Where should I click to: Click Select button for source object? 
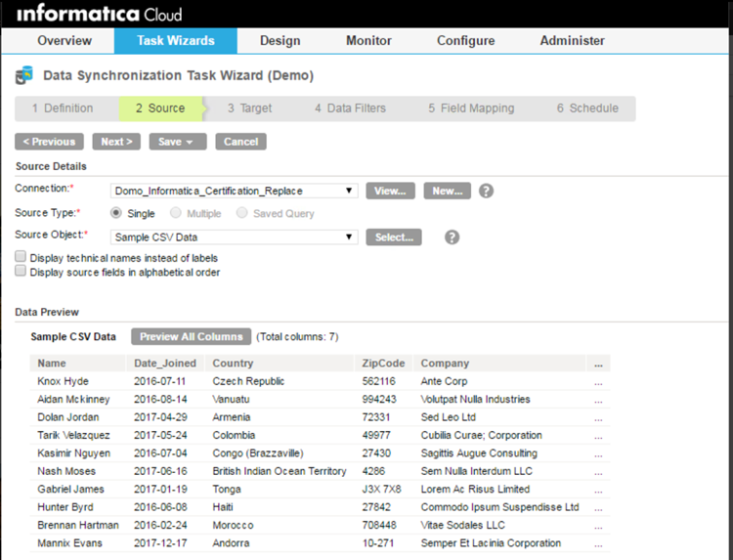[x=394, y=237]
